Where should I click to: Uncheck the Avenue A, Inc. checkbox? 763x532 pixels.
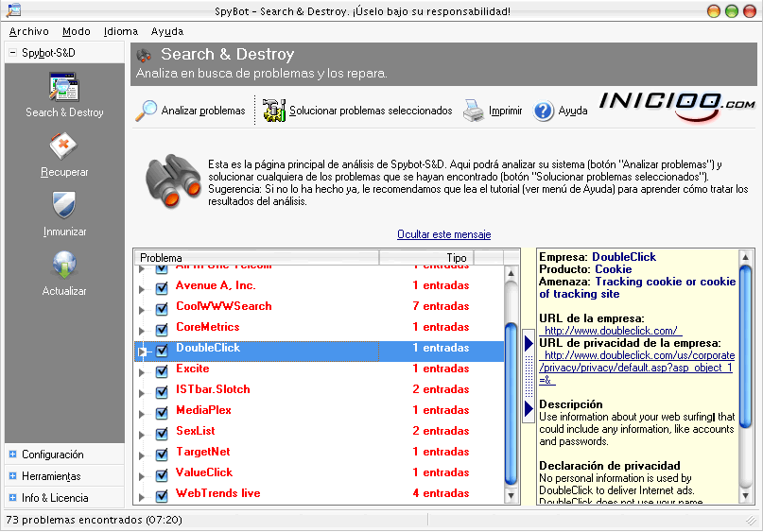pyautogui.click(x=162, y=288)
